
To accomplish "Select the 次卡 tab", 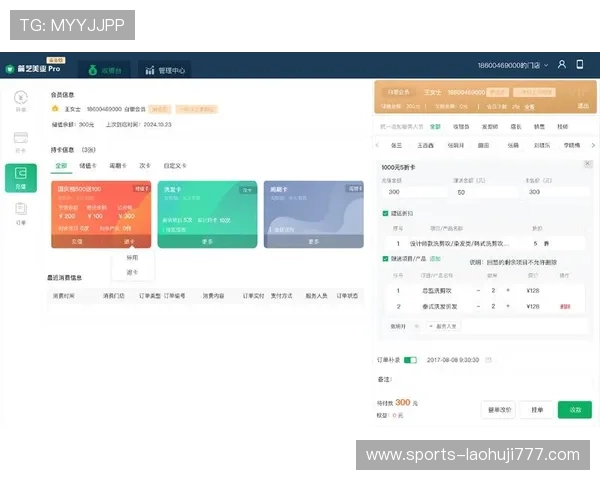I will (x=145, y=166).
